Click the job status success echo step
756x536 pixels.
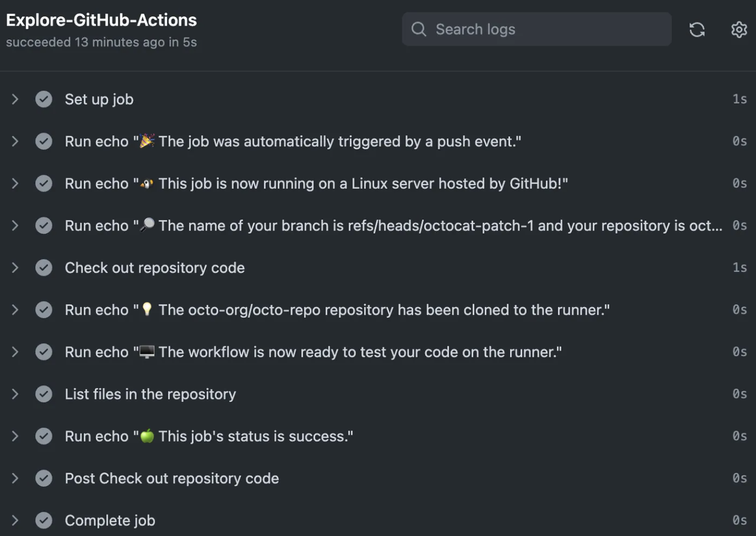(x=209, y=436)
